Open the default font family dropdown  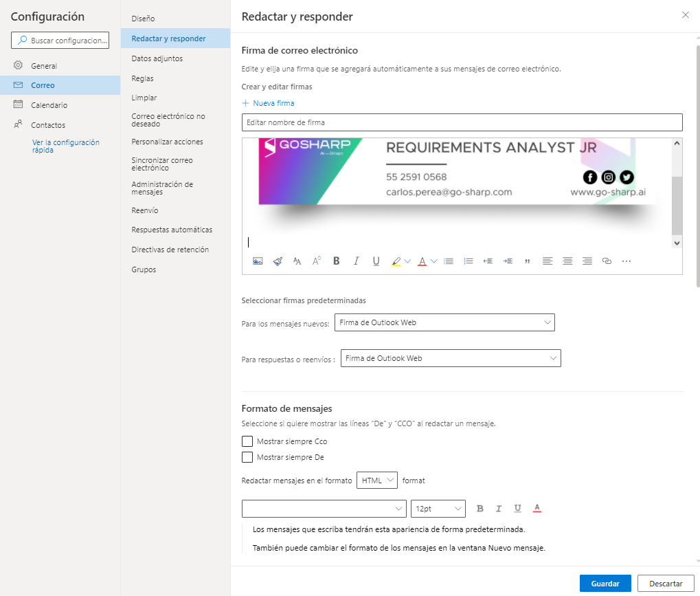[x=324, y=509]
